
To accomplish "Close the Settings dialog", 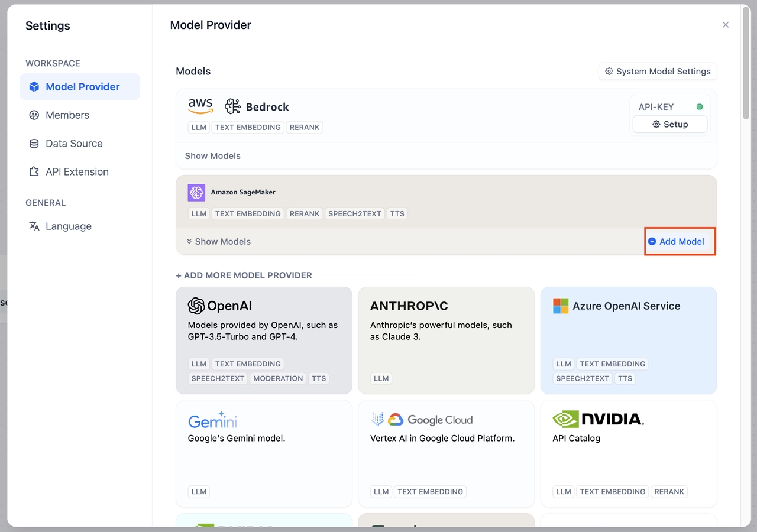I will [x=726, y=25].
